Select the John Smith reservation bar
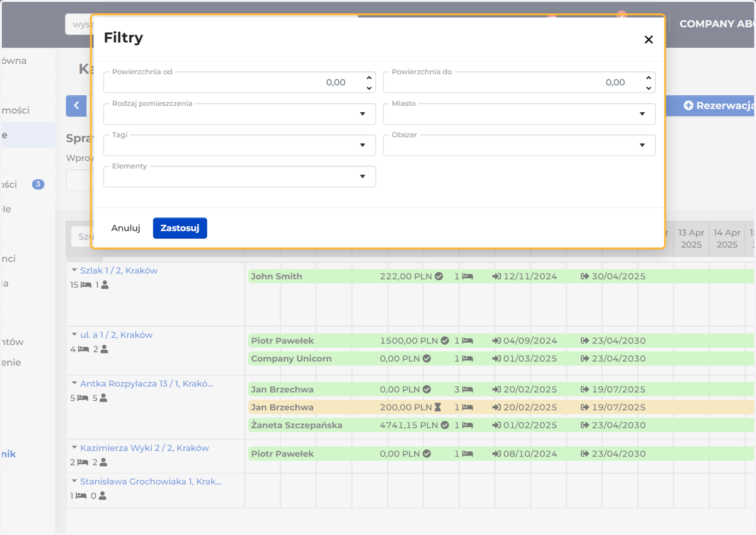Viewport: 756px width, 535px height. (501, 276)
